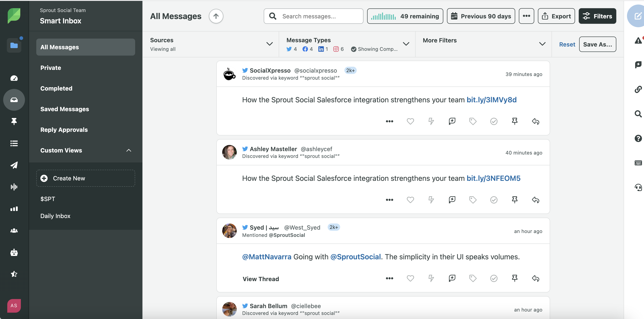The width and height of the screenshot is (644, 319).
Task: Open the Completed inbox view
Action: [56, 88]
